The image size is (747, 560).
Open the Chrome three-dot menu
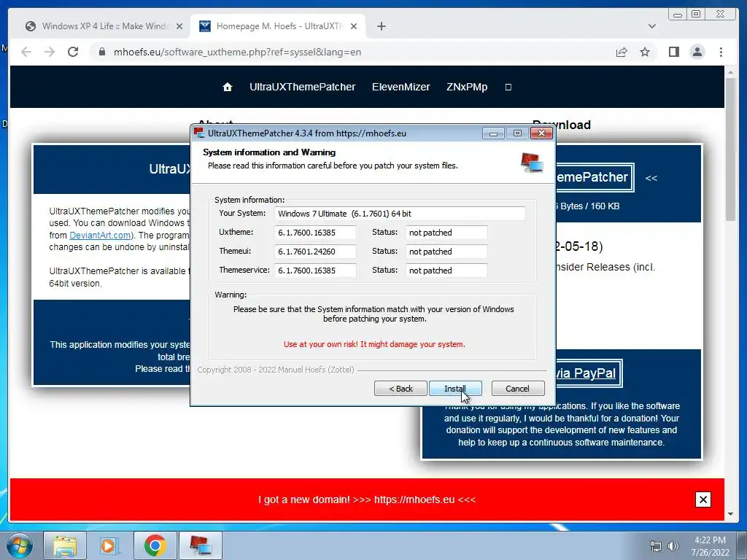721,52
